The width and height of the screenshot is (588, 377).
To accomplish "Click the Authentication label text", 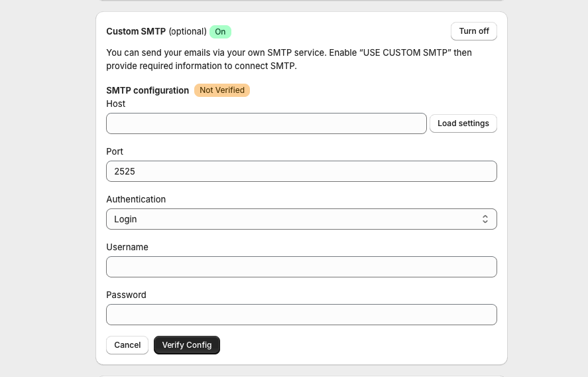I will (136, 200).
